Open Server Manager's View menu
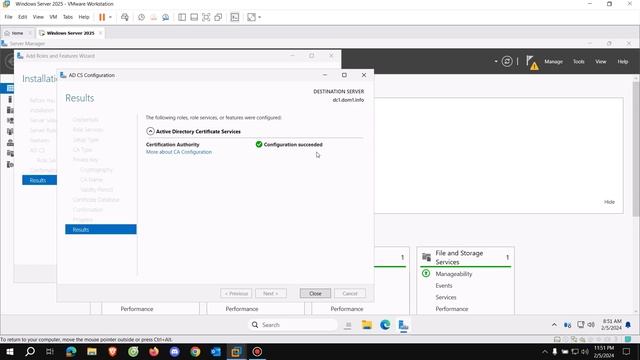This screenshot has height=360, width=640. click(600, 62)
